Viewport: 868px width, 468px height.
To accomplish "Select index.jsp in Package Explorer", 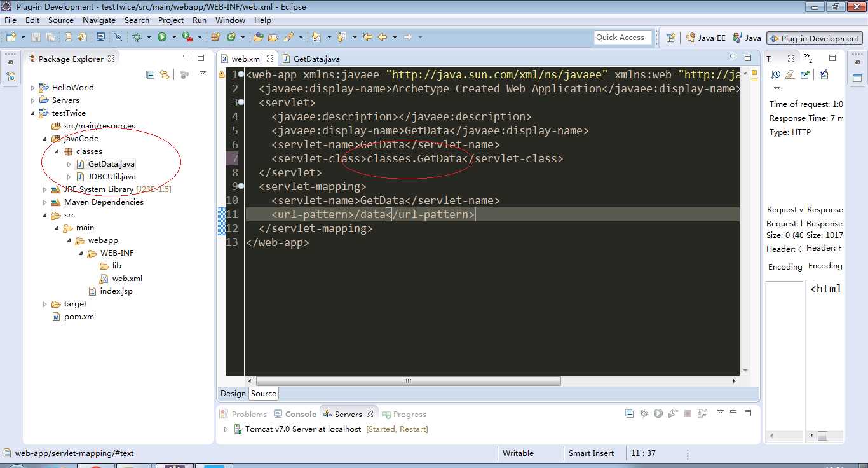I will (x=116, y=291).
